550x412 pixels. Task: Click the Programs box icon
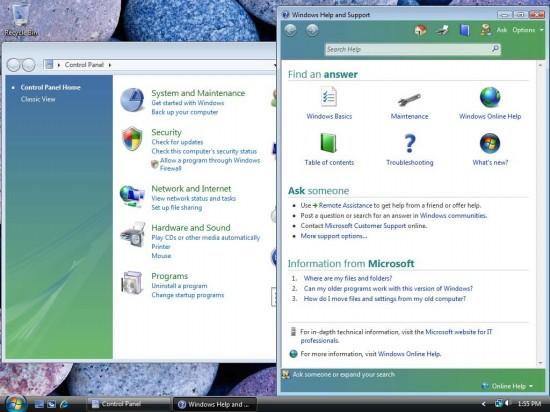click(x=132, y=283)
